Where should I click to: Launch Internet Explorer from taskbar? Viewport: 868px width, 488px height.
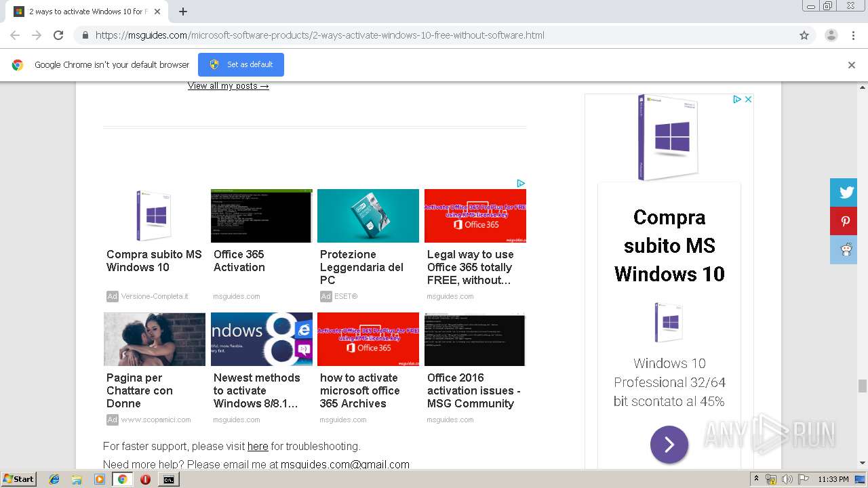coord(54,479)
